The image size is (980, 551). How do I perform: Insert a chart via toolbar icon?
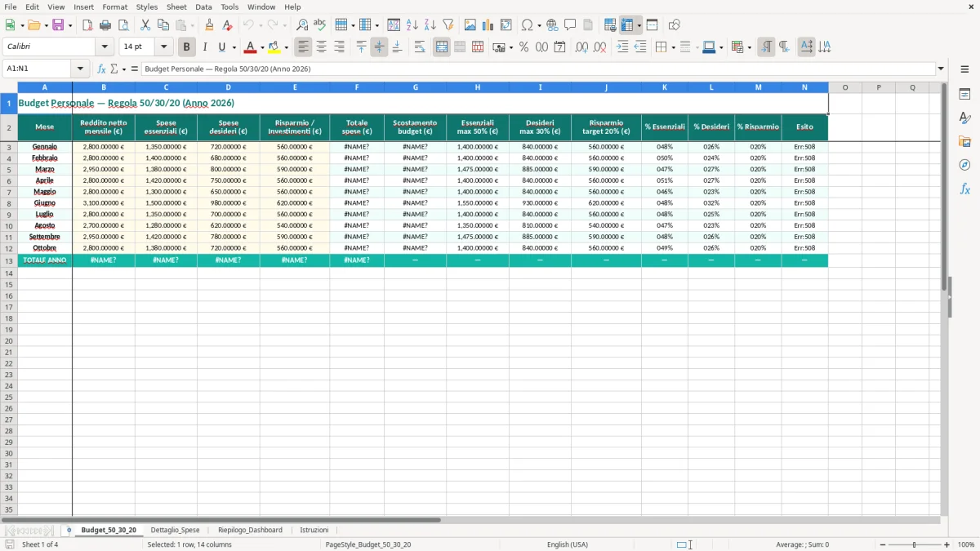point(488,25)
